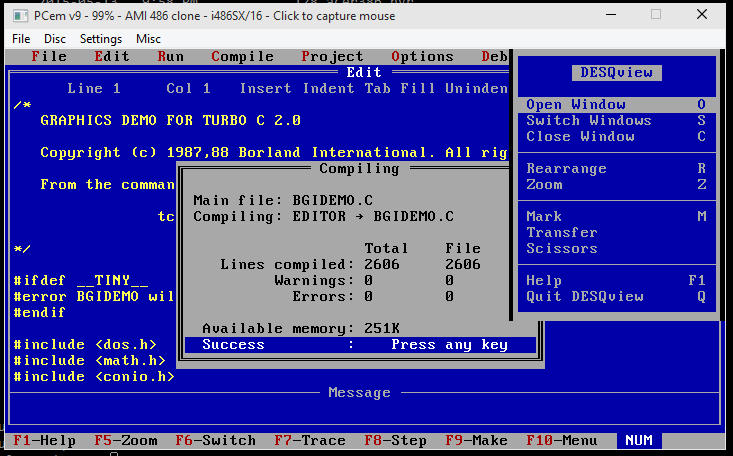This screenshot has height=456, width=733.
Task: Click the #include <conio.h> line
Action: pyautogui.click(x=94, y=376)
